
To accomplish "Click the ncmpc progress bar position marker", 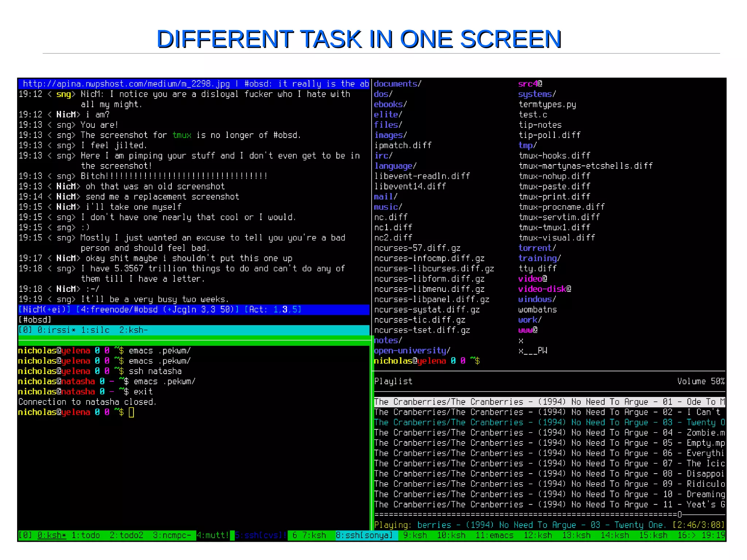I will point(680,515).
